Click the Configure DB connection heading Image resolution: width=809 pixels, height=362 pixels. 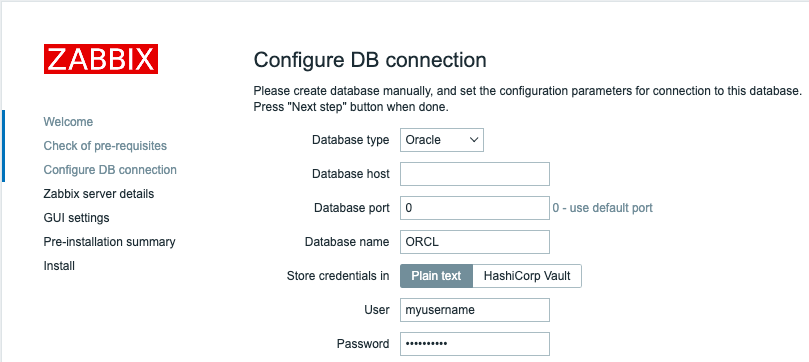[370, 60]
